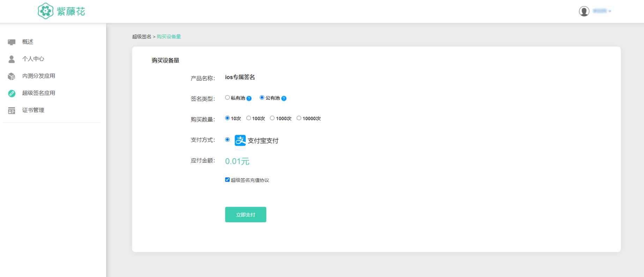Click the 证书管理 list icon
Screen dimensions: 644x277
(x=12, y=110)
